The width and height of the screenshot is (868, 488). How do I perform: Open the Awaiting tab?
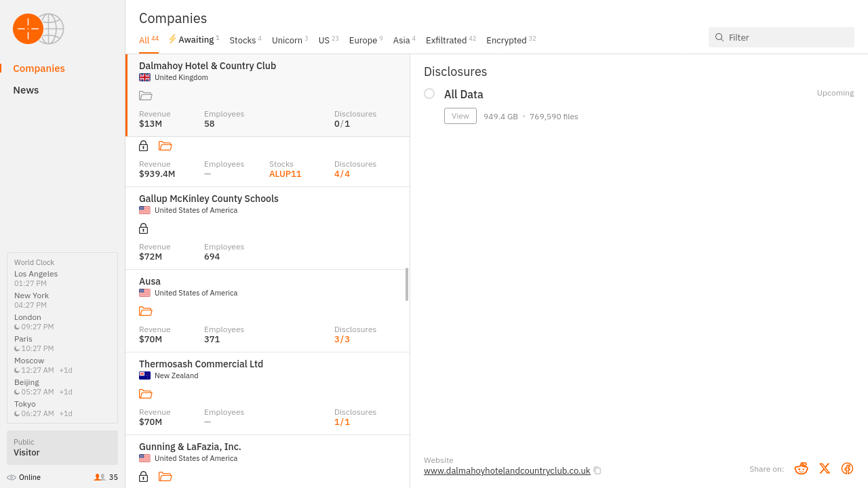[194, 40]
